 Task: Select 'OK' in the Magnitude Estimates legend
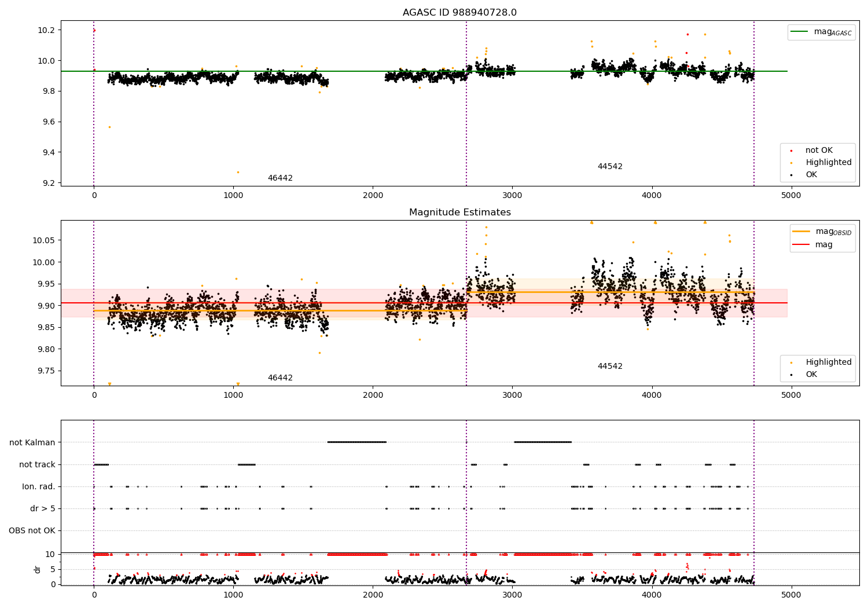coord(811,375)
